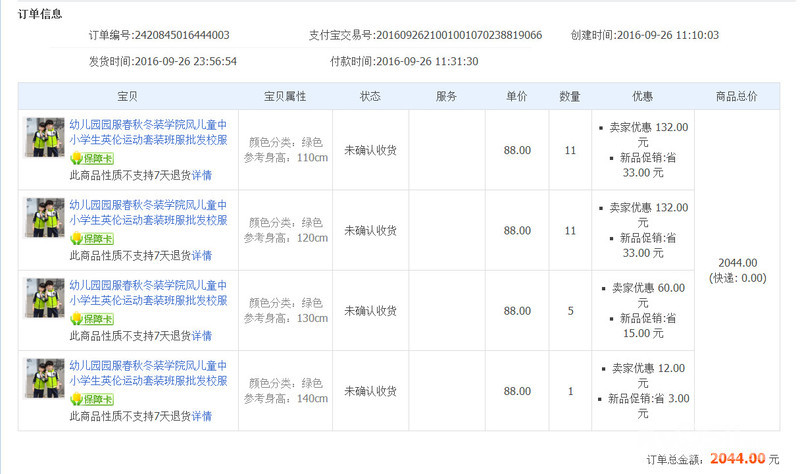This screenshot has height=474, width=800.
Task: Open product thumbnail in the 140cm row
Action: point(45,378)
